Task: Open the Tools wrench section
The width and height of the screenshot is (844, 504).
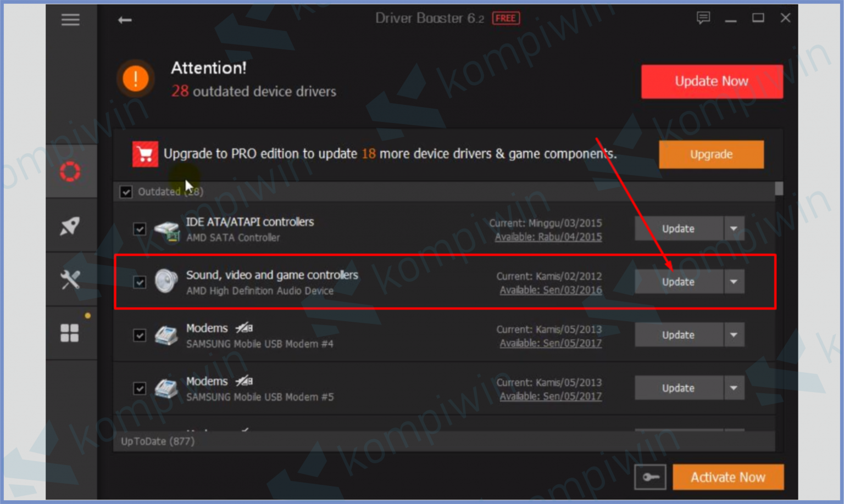Action: click(x=70, y=279)
